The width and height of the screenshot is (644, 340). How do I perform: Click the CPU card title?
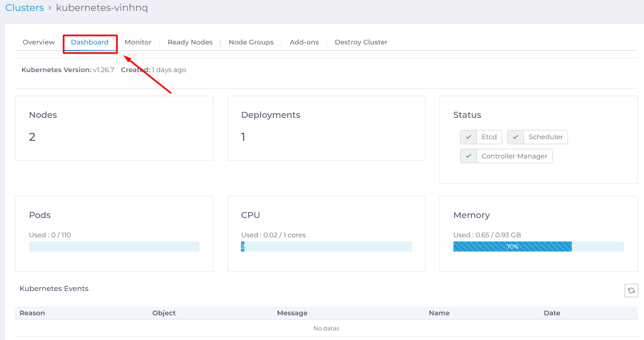click(x=251, y=215)
